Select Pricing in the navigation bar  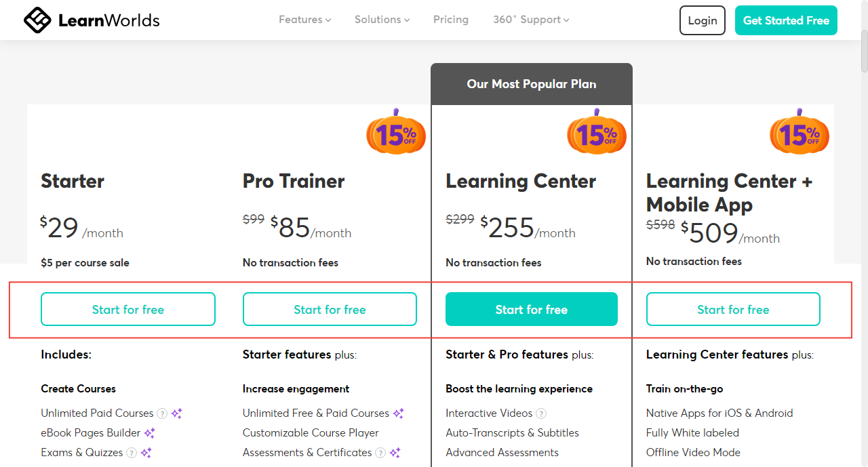(x=450, y=20)
